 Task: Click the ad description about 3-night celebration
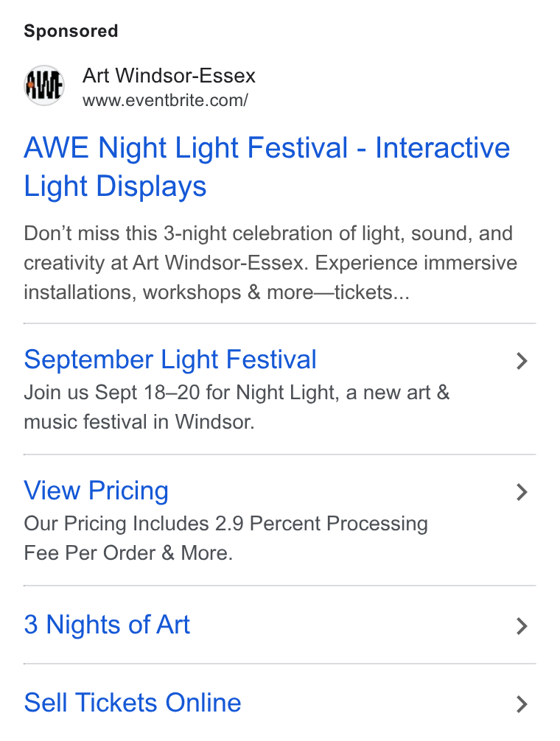(270, 263)
